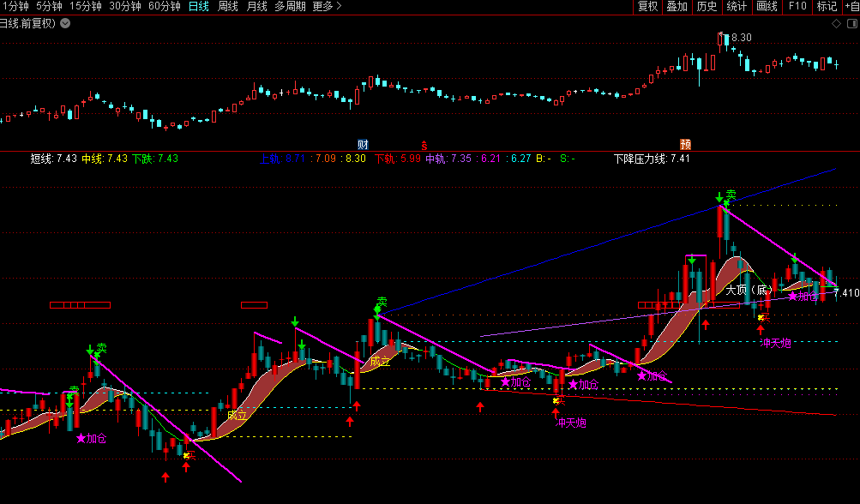
Task: Click the red S marker on timeline
Action: coord(424,144)
